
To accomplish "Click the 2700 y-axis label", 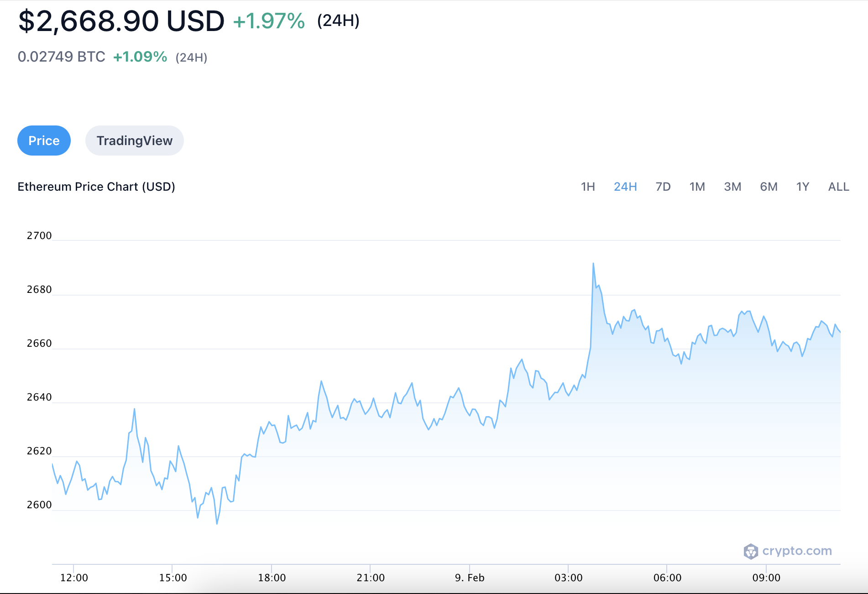I will 39,235.
